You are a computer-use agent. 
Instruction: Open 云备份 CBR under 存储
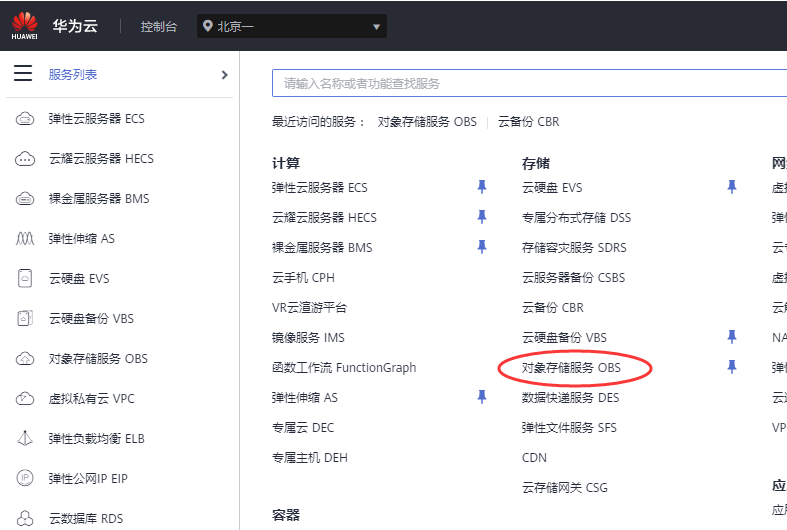point(553,308)
